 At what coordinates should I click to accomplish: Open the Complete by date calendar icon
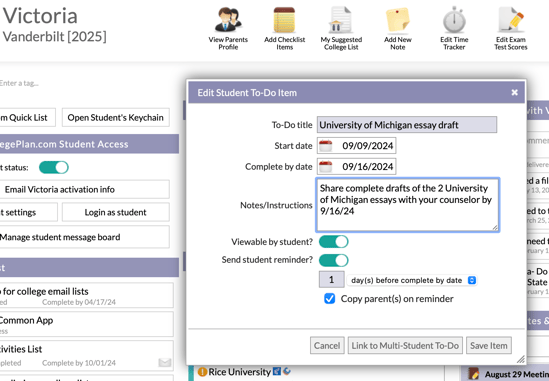pos(326,167)
